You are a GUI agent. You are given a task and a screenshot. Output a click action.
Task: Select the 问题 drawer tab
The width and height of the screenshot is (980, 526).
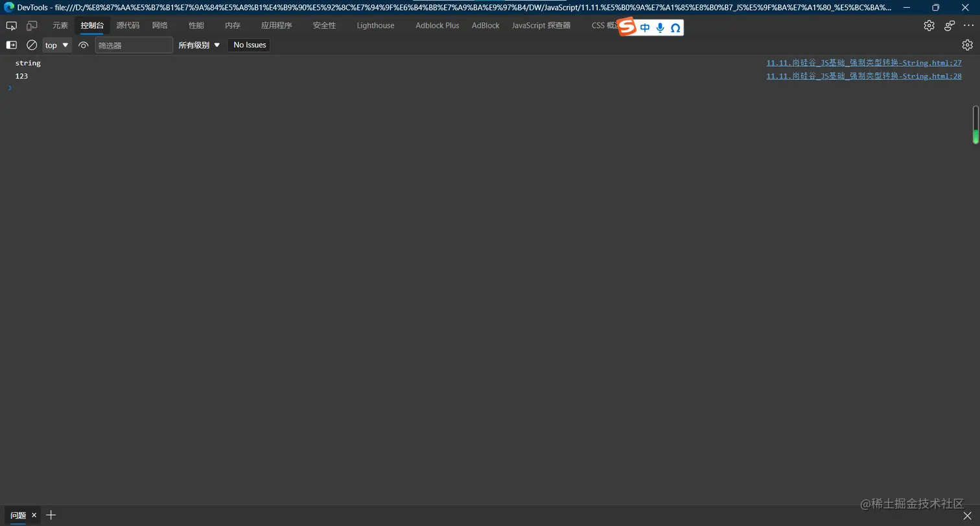(x=18, y=515)
